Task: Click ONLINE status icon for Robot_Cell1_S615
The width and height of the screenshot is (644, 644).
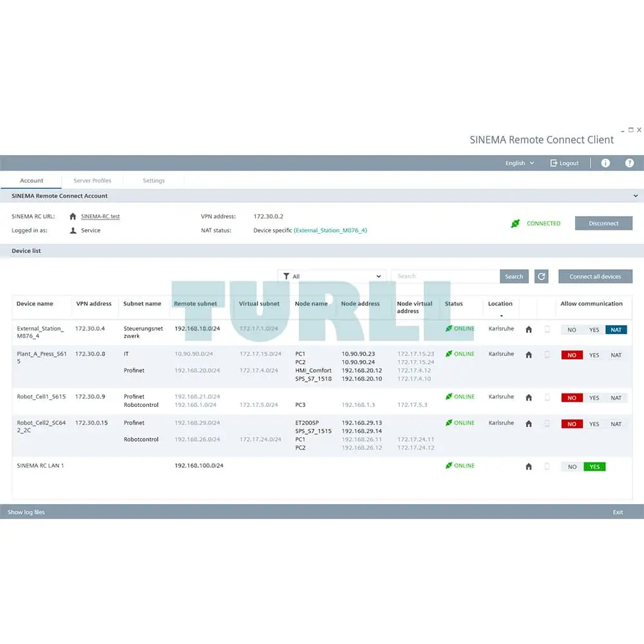Action: tap(448, 396)
